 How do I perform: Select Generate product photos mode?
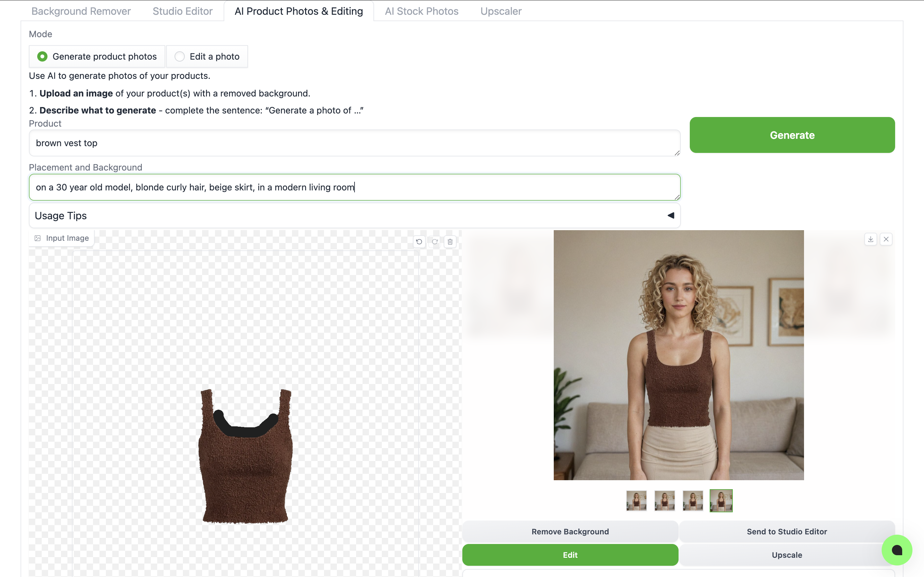pos(42,56)
